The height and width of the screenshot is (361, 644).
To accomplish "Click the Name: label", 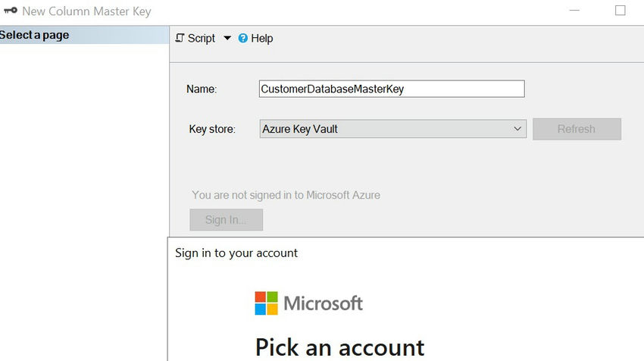I will [x=202, y=89].
